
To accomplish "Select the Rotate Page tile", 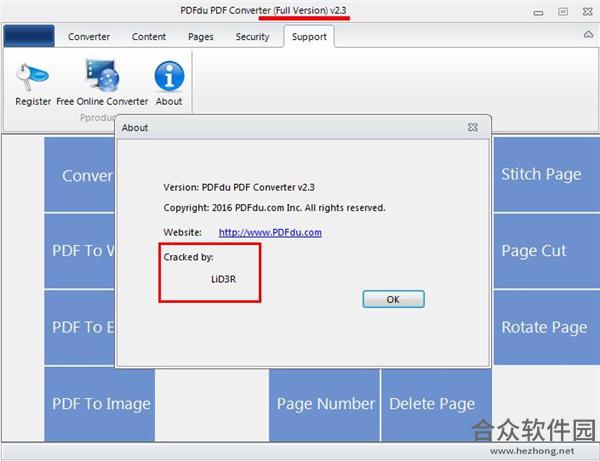I will (x=546, y=327).
